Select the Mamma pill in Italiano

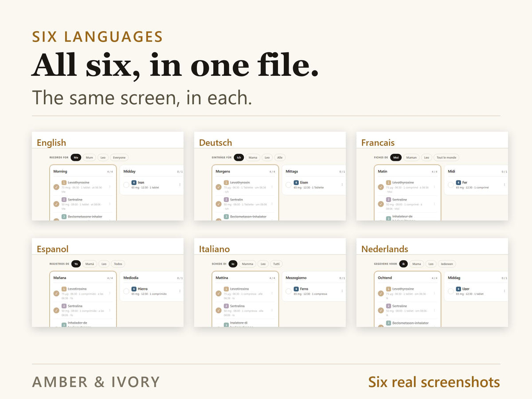247,264
